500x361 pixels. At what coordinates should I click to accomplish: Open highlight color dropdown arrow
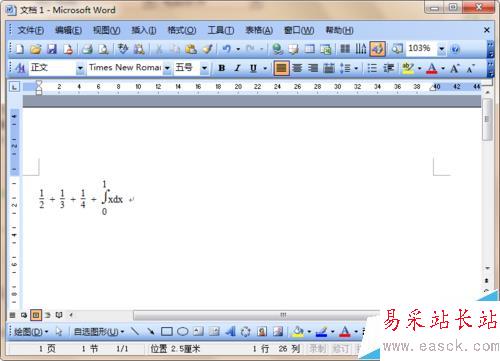[x=419, y=68]
